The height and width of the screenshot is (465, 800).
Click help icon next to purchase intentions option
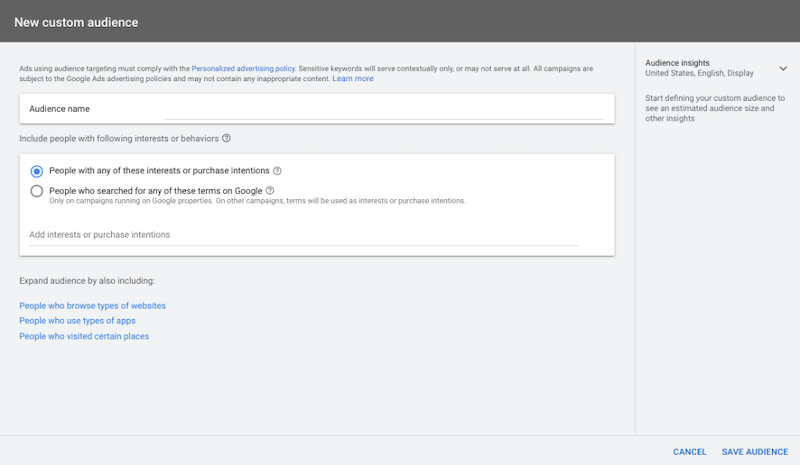pyautogui.click(x=277, y=171)
